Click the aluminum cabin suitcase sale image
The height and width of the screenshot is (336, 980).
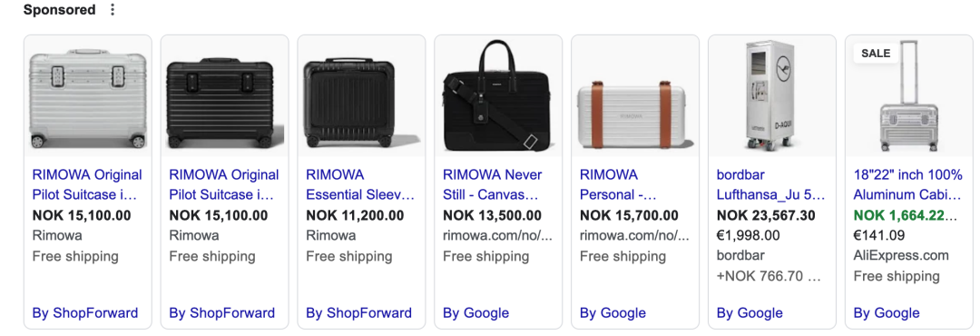click(908, 95)
